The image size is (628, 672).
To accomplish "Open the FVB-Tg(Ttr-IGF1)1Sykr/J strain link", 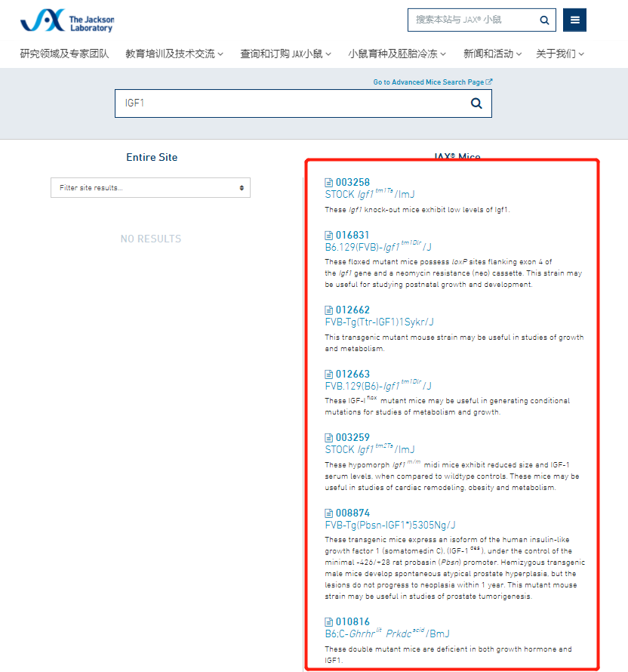I will pos(379,322).
